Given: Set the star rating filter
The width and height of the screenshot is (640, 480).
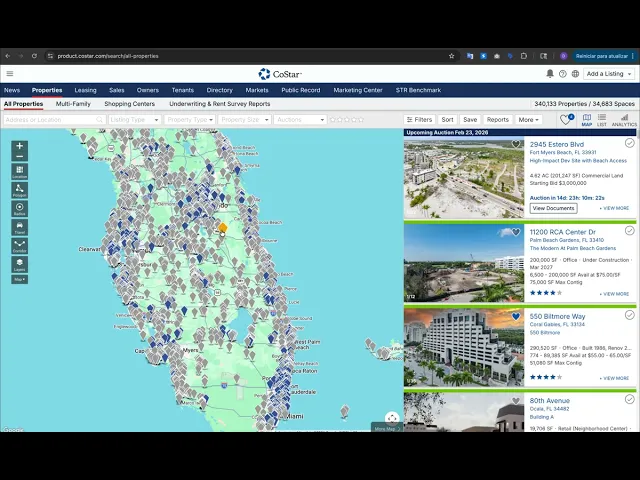Looking at the screenshot, I should (x=347, y=120).
